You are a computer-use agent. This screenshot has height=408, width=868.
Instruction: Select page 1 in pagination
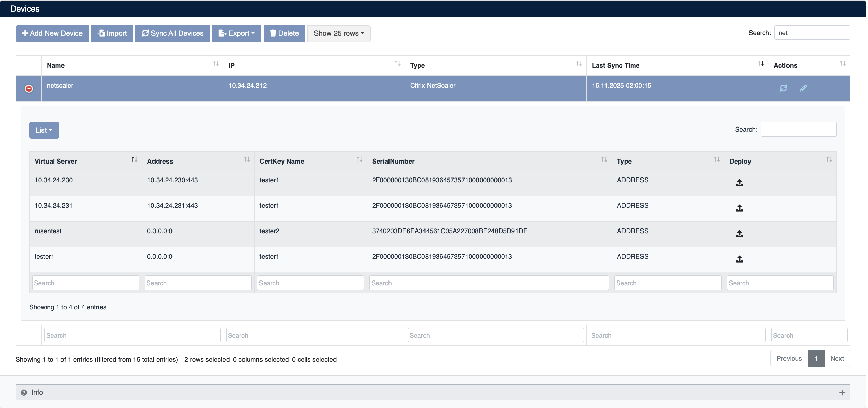pyautogui.click(x=816, y=358)
